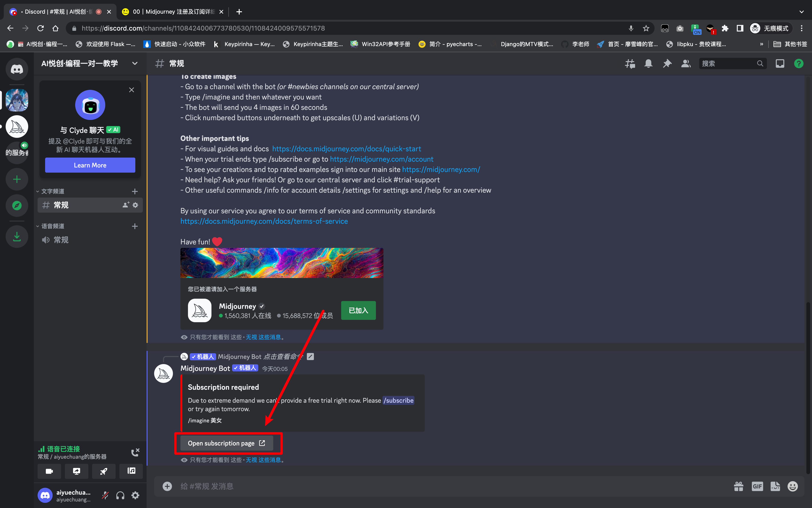Start an Activity rocket icon
Viewport: 812px width, 508px height.
point(104,471)
